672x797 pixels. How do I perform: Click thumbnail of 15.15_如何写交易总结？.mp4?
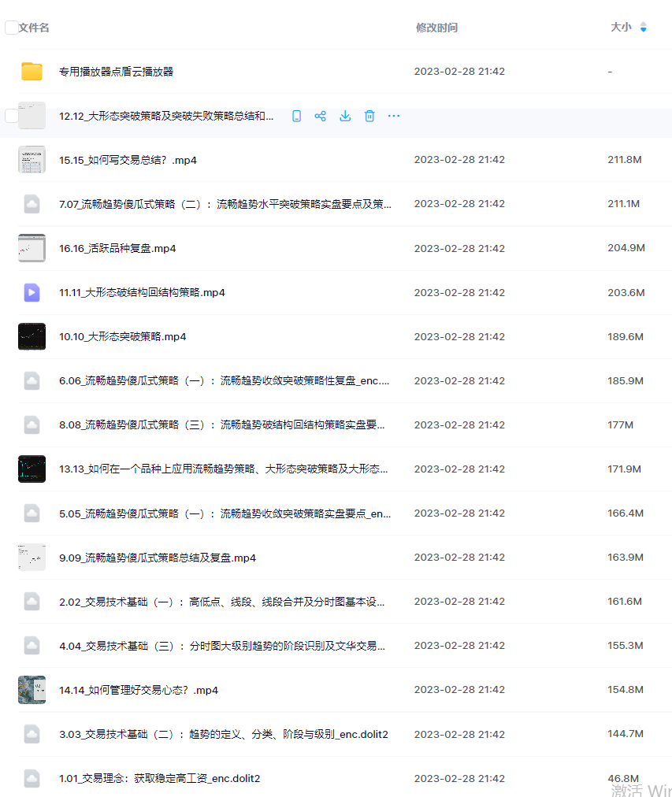32,160
